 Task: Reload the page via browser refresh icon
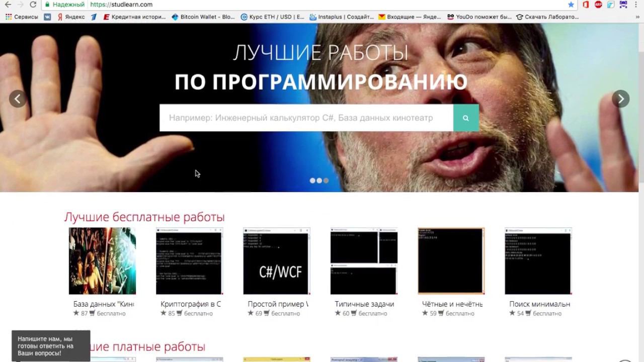[x=33, y=5]
